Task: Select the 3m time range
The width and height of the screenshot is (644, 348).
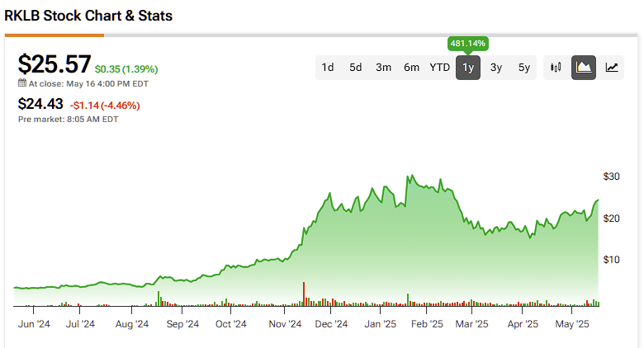Action: tap(383, 68)
